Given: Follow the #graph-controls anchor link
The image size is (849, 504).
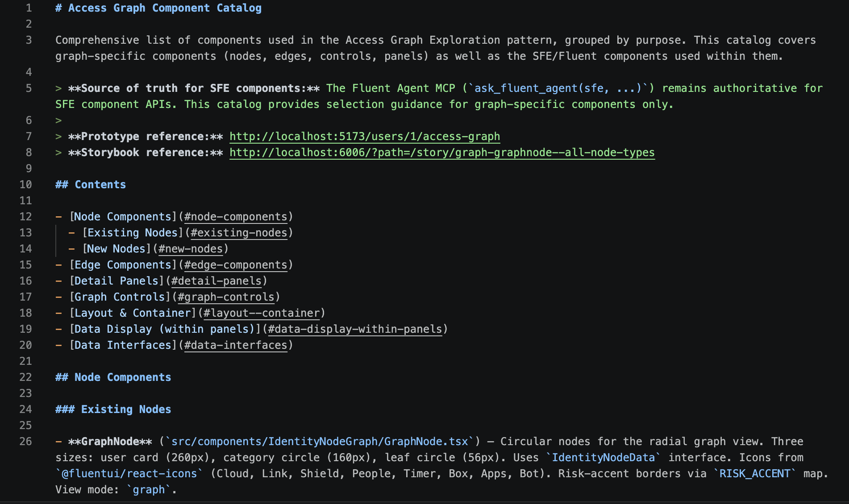Looking at the screenshot, I should [226, 297].
